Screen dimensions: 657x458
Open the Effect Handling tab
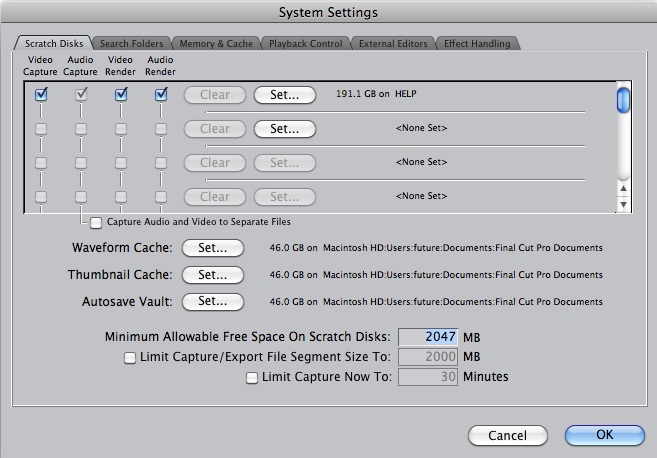pos(477,44)
